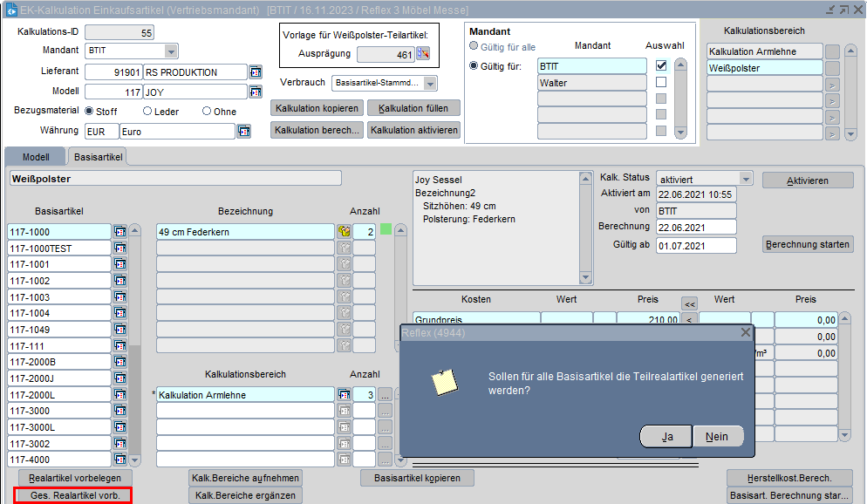The width and height of the screenshot is (867, 504).
Task: Open the Mandant BTIT dropdown
Action: pos(171,51)
